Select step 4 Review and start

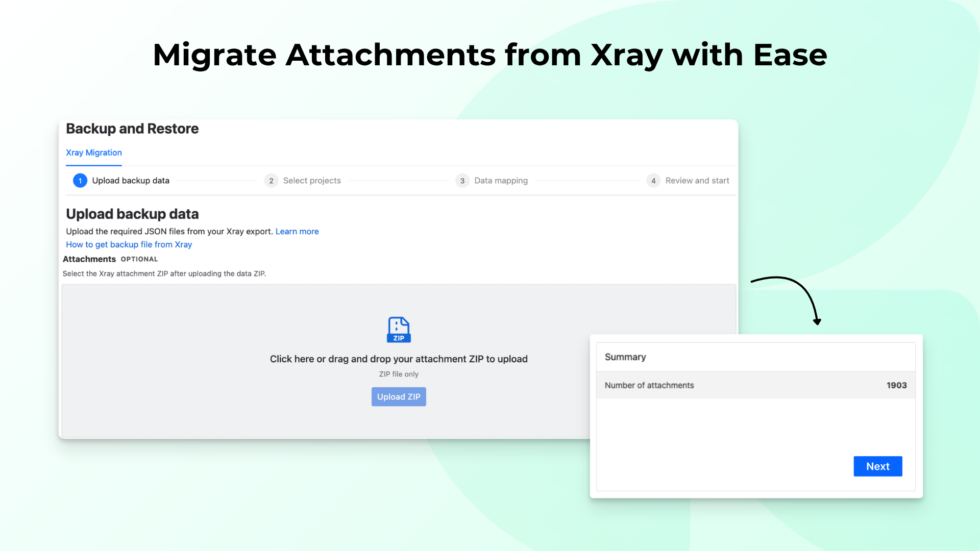coord(688,181)
